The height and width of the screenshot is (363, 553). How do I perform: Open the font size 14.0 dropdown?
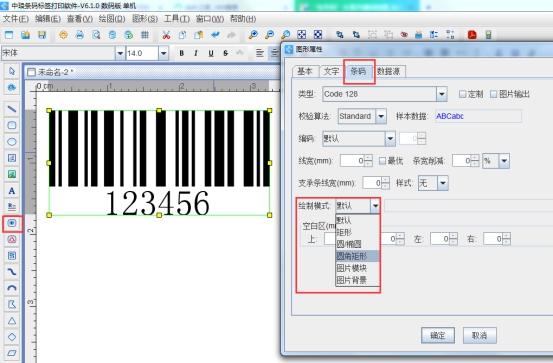(163, 53)
